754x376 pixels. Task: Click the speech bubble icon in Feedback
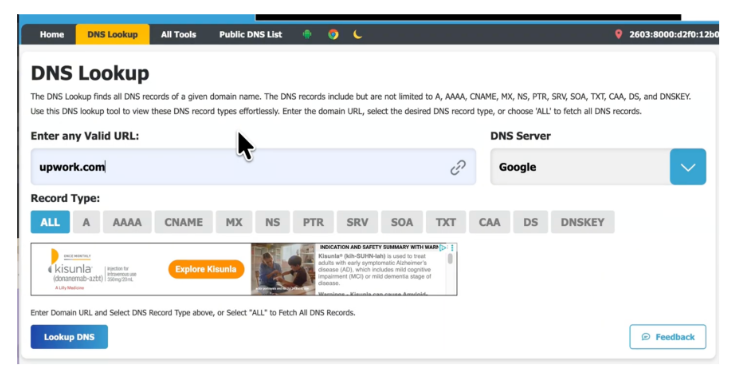(x=646, y=337)
